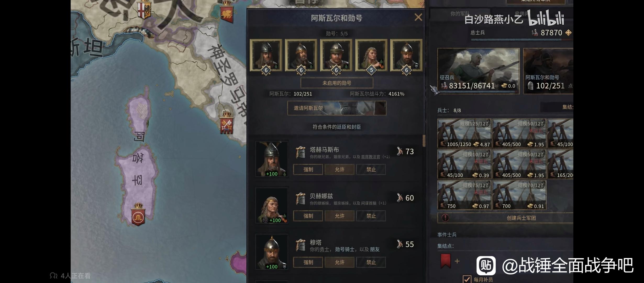Viewport: 644px width, 283px height.
Task: Click the warning icon beside 创建兵士军团
Action: (445, 218)
